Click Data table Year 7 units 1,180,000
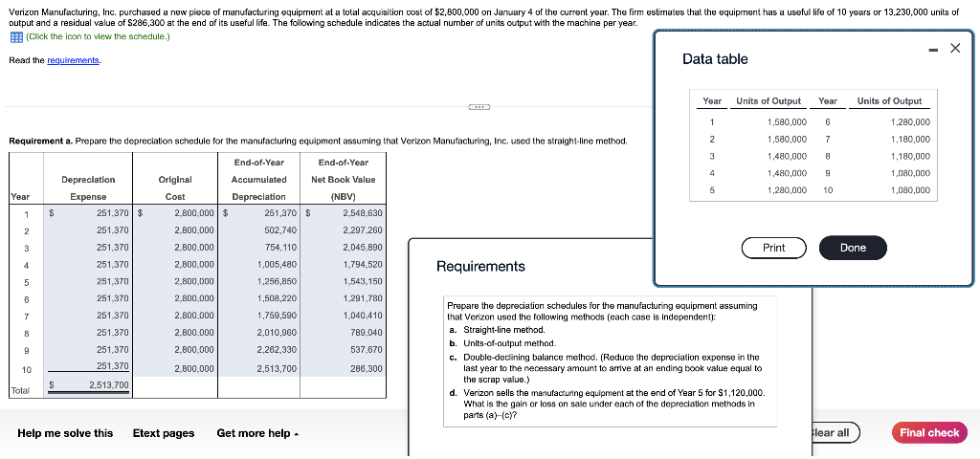Image resolution: width=980 pixels, height=459 pixels. pos(910,139)
